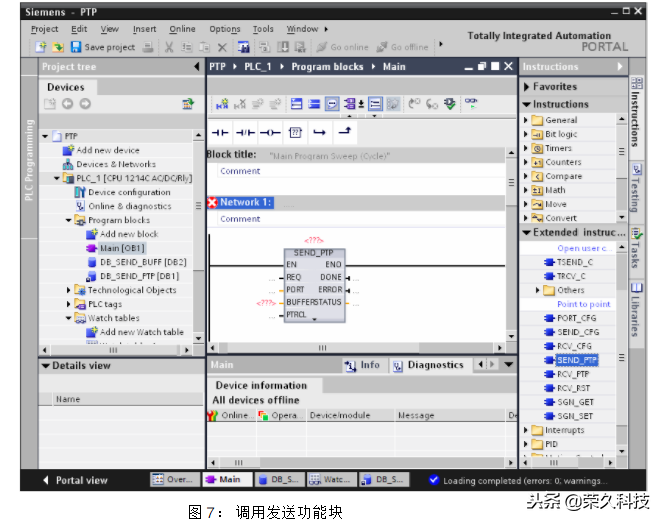Collapse the PLC_1 tree node

[x=57, y=178]
